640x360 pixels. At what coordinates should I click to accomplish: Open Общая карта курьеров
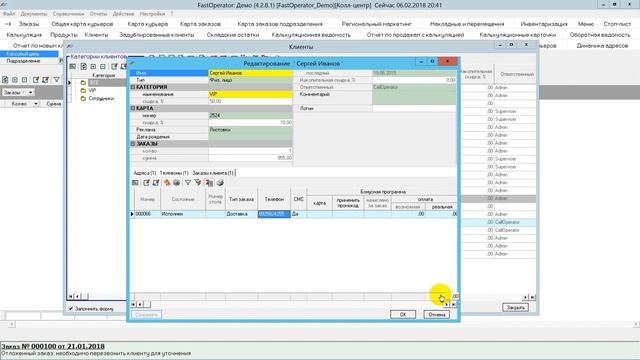click(82, 24)
